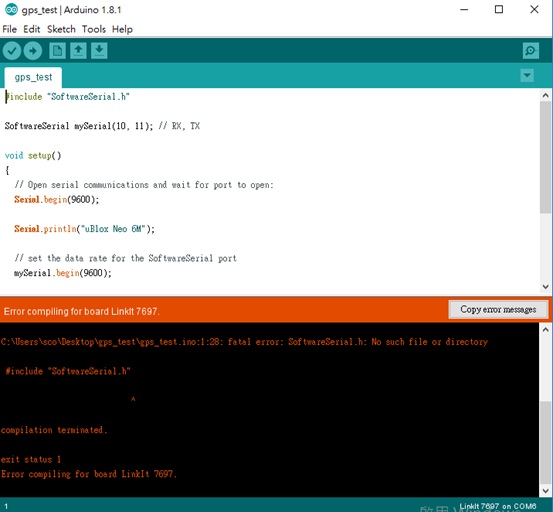Click the code editor scrollbar up arrow

pyautogui.click(x=546, y=95)
